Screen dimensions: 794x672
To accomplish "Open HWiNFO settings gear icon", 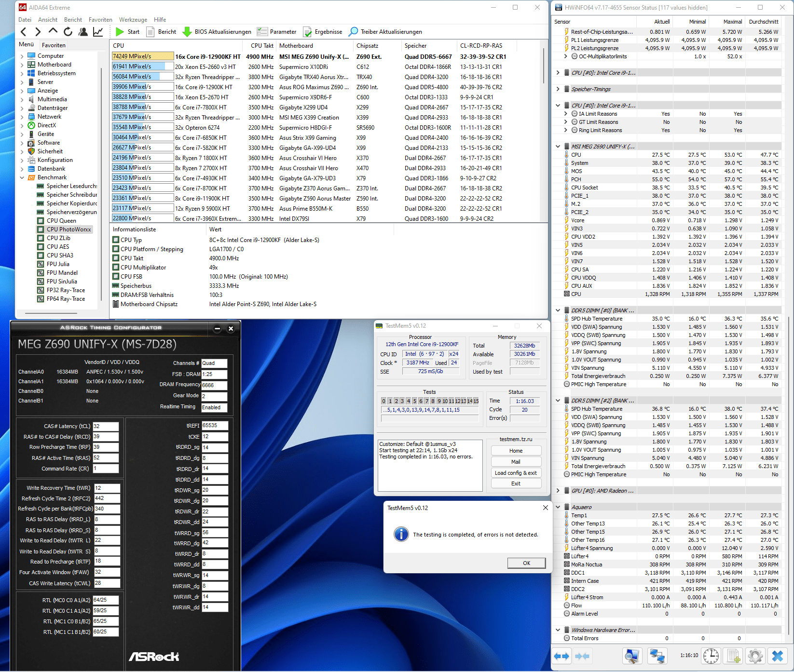I will click(755, 656).
